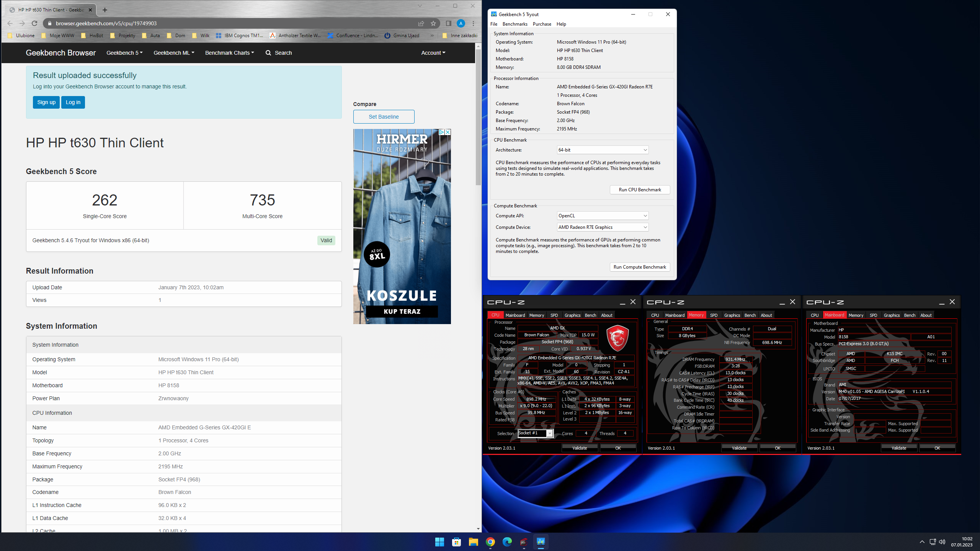This screenshot has width=980, height=551.
Task: Open Architecture 64-bit combo box
Action: (x=603, y=150)
